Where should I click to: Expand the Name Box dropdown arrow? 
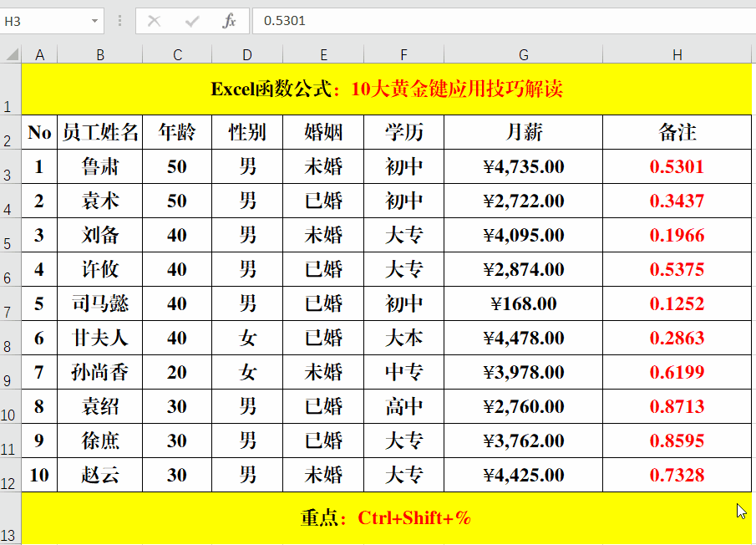tap(94, 21)
